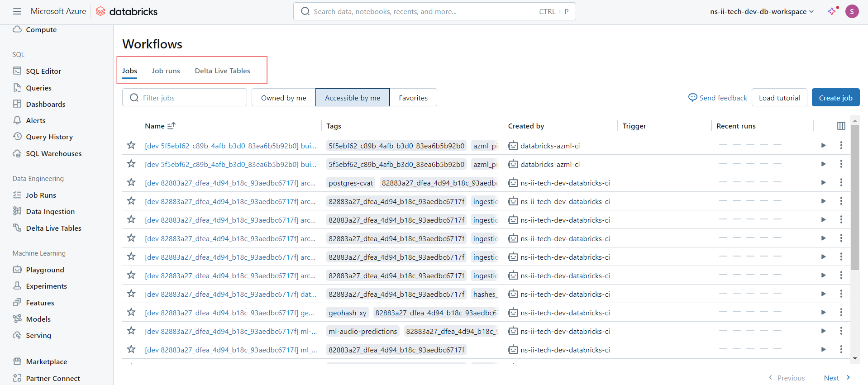Click in the Filter jobs field
The image size is (868, 385).
pos(185,98)
